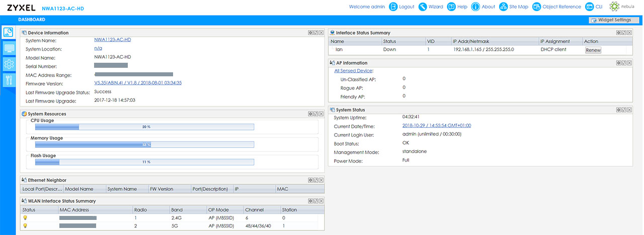Open the System Location n/a link
The width and height of the screenshot is (644, 235).
[x=98, y=49]
